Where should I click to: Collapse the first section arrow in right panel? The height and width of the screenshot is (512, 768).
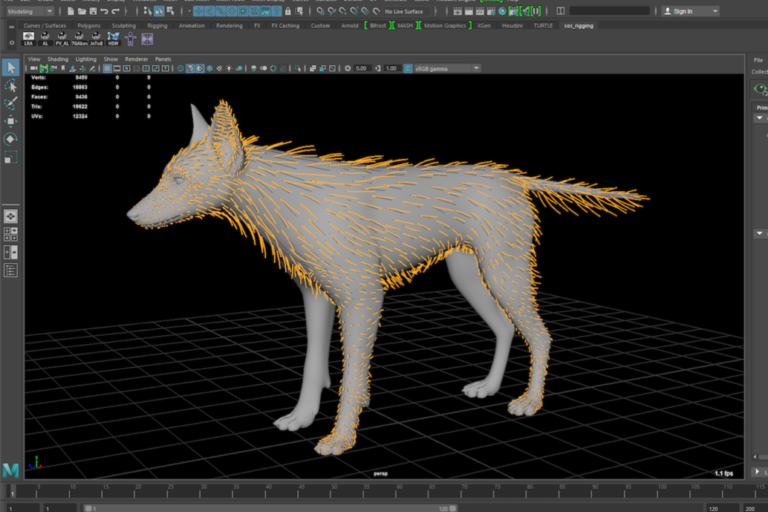coord(760,118)
